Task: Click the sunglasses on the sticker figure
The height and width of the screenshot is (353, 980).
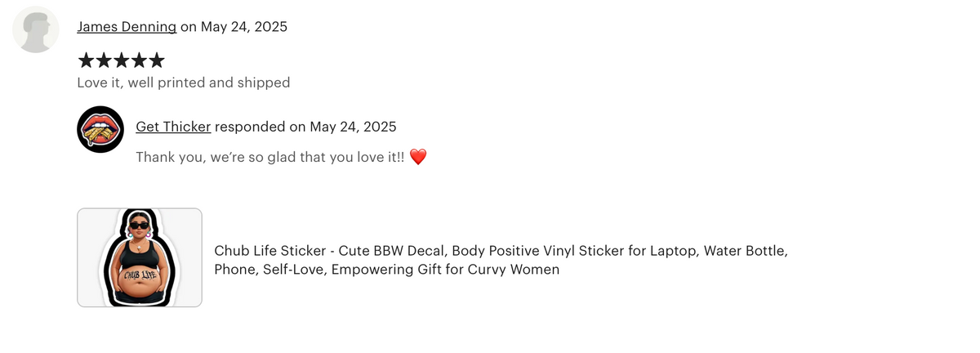Action: (140, 226)
